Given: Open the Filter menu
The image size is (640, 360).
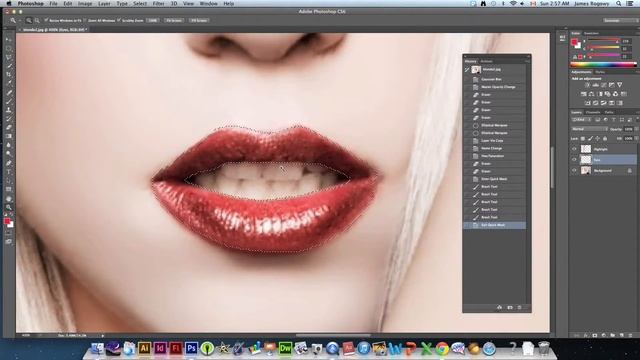Looking at the screenshot, I should [x=158, y=3].
